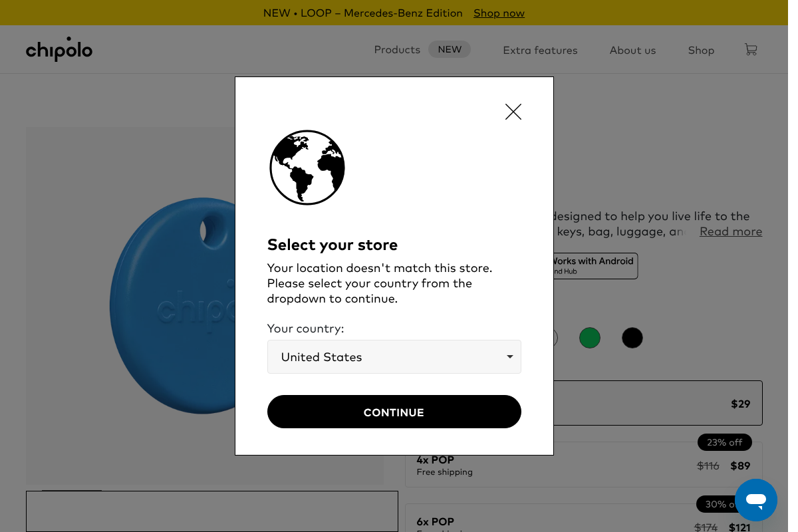Screen dimensions: 798x532
Task: Click the Works with Android badge
Action: click(x=595, y=265)
